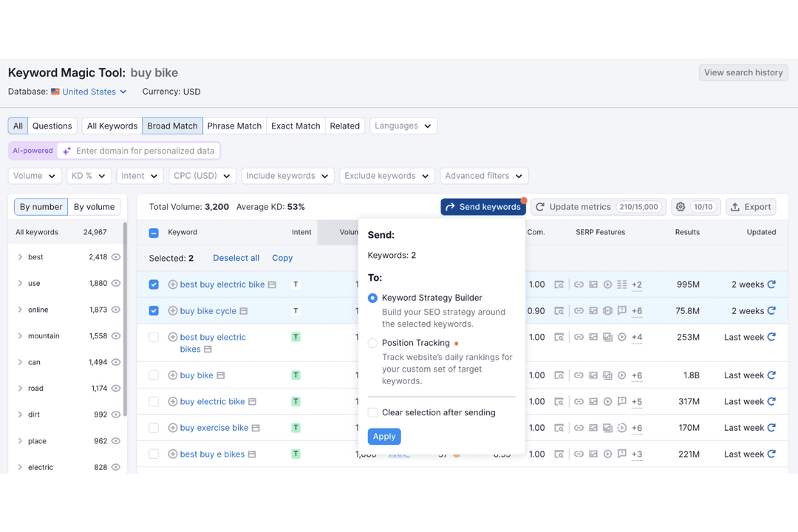Image resolution: width=798 pixels, height=532 pixels.
Task: Click the keyword groups list scrollbar
Action: 125,318
